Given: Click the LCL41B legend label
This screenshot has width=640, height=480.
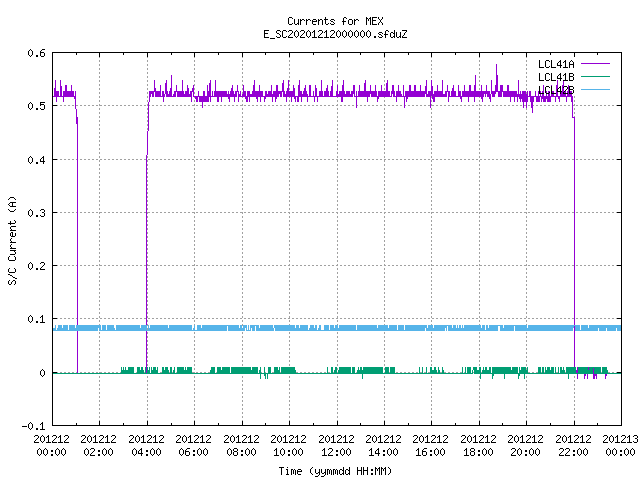Looking at the screenshot, I should point(556,77).
